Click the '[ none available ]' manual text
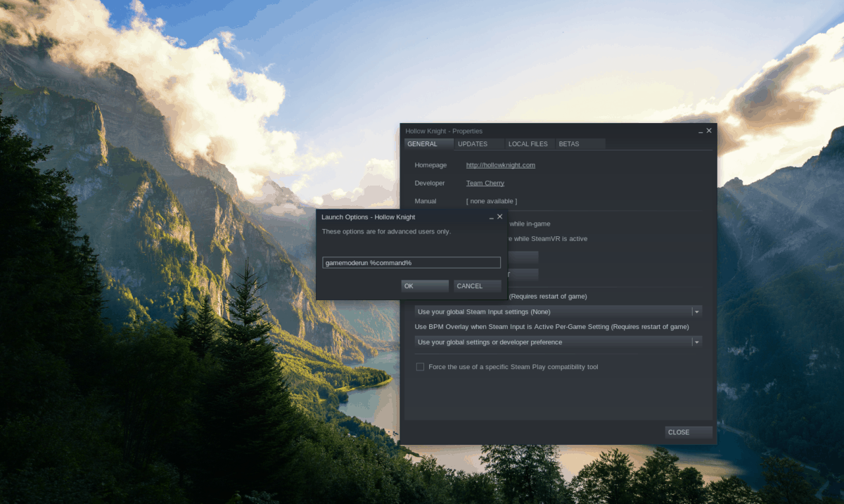The width and height of the screenshot is (844, 504). click(492, 201)
